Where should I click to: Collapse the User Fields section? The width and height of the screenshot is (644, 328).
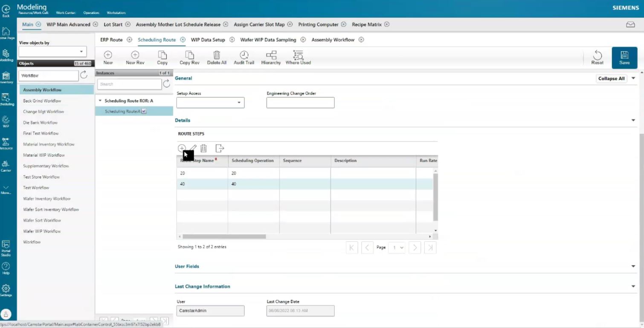pyautogui.click(x=633, y=266)
